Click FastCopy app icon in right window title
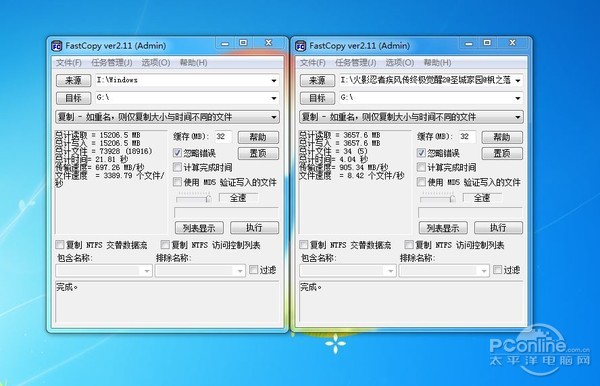Viewport: 600px width, 386px height. coord(300,46)
